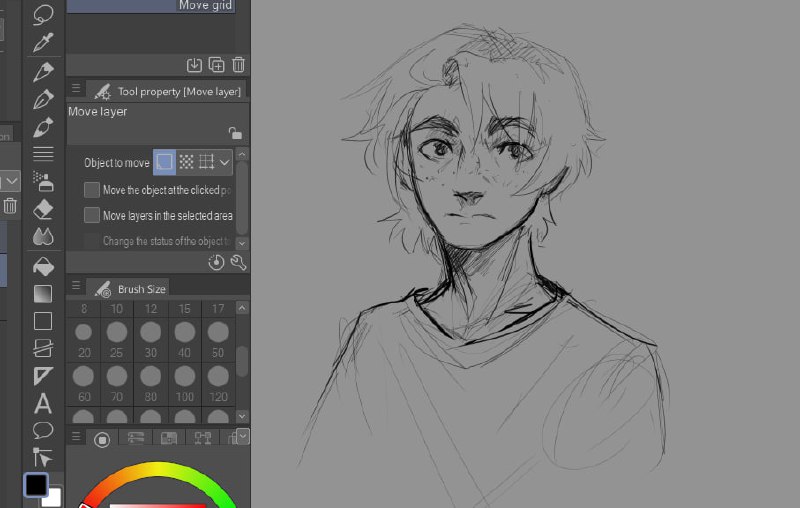Open sub tool detail wrench settings

(x=238, y=262)
